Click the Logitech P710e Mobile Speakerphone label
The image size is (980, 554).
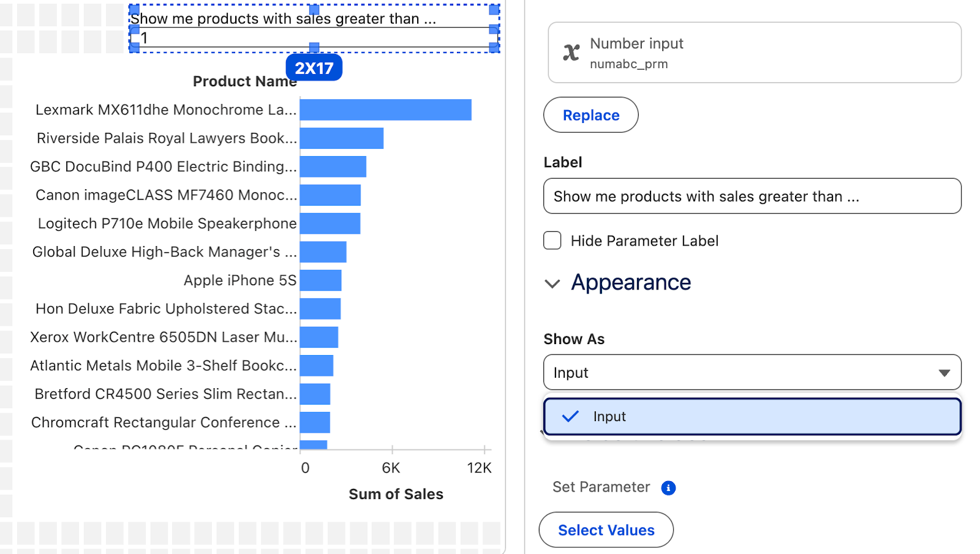point(167,223)
